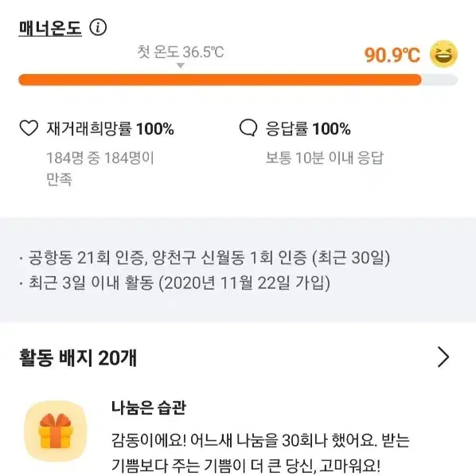
Task: Expand 활동 배지 with the chevron arrow
Action: click(443, 357)
